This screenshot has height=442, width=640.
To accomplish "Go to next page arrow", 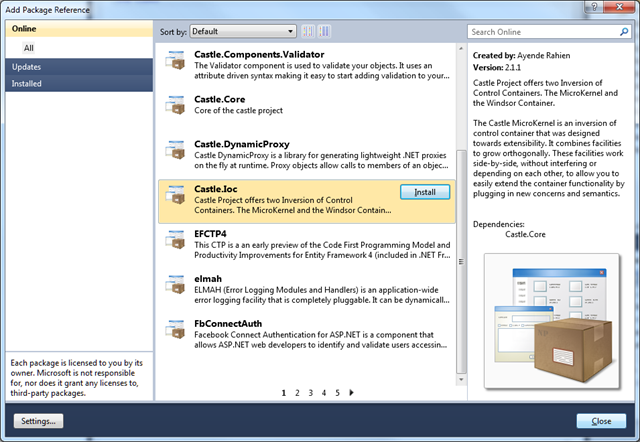I will pos(351,393).
